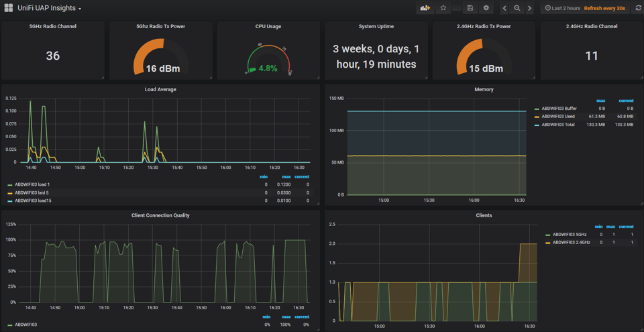This screenshot has width=644, height=332.
Task: Click the green color swatch for load 1
Action: point(10,185)
